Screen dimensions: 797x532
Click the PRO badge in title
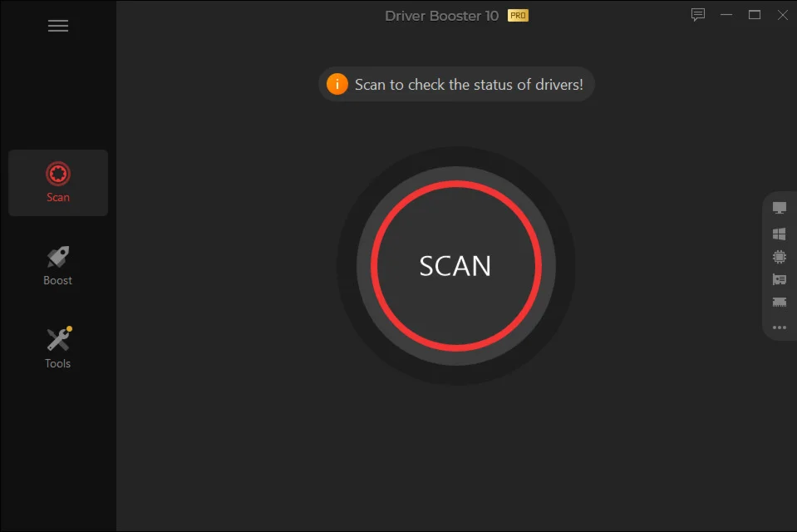[x=518, y=16]
